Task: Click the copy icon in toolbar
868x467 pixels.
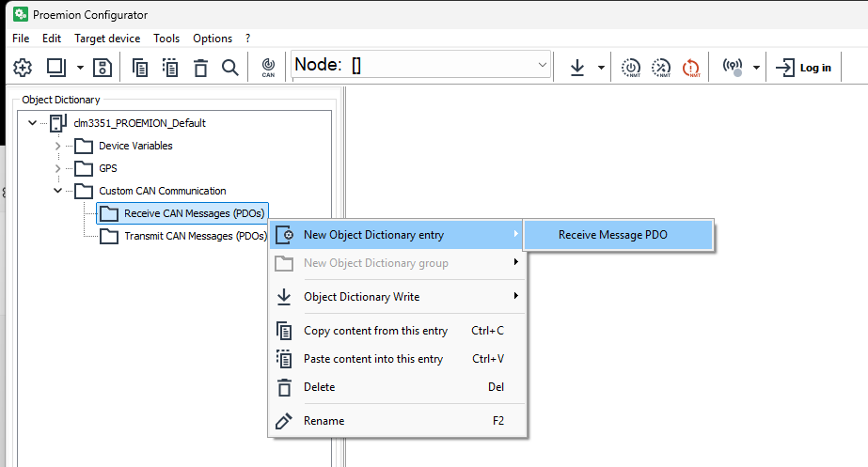Action: [x=141, y=68]
